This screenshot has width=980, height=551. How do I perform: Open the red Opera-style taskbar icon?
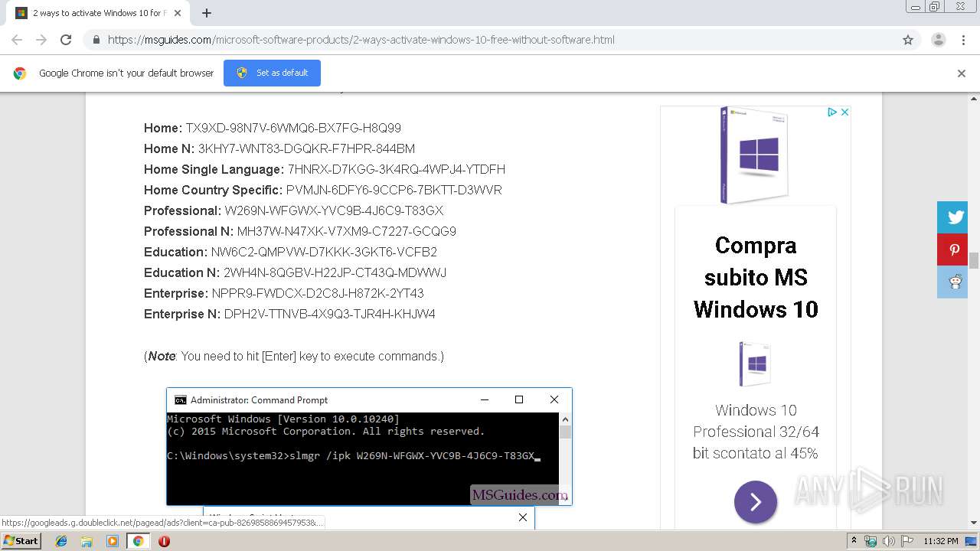pos(164,541)
